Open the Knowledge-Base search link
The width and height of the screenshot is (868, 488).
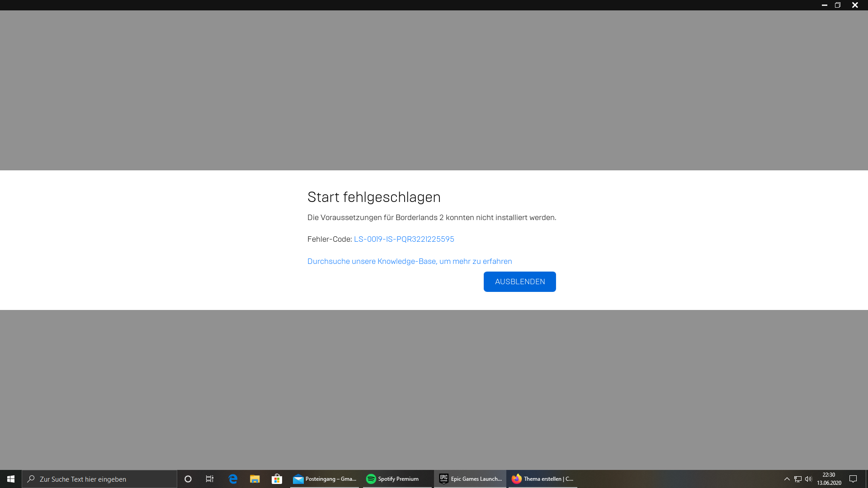410,261
